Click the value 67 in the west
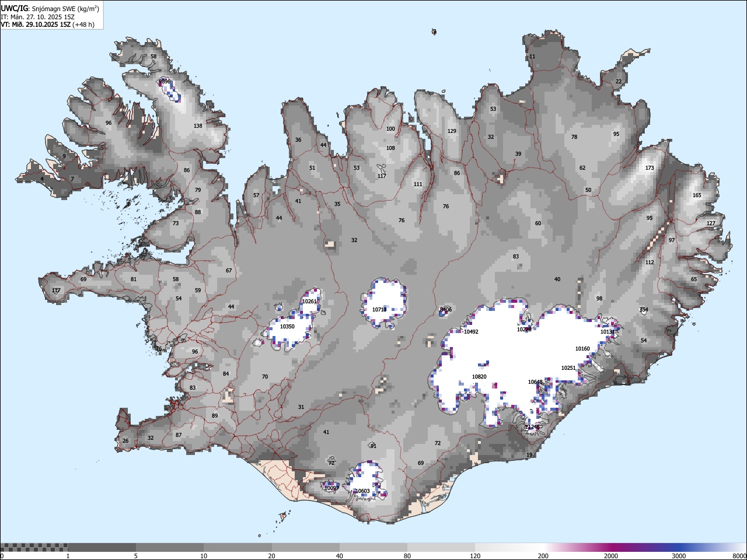747x560 pixels. pos(229,271)
